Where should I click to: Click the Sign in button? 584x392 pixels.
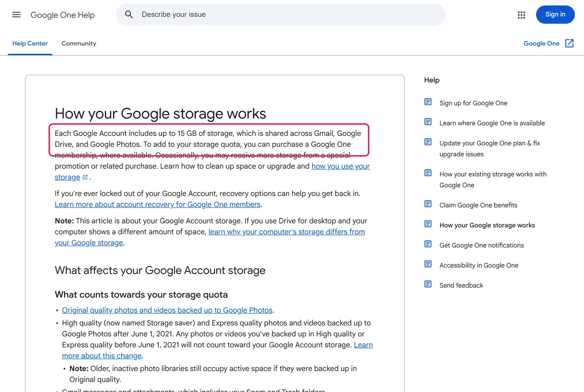[555, 15]
